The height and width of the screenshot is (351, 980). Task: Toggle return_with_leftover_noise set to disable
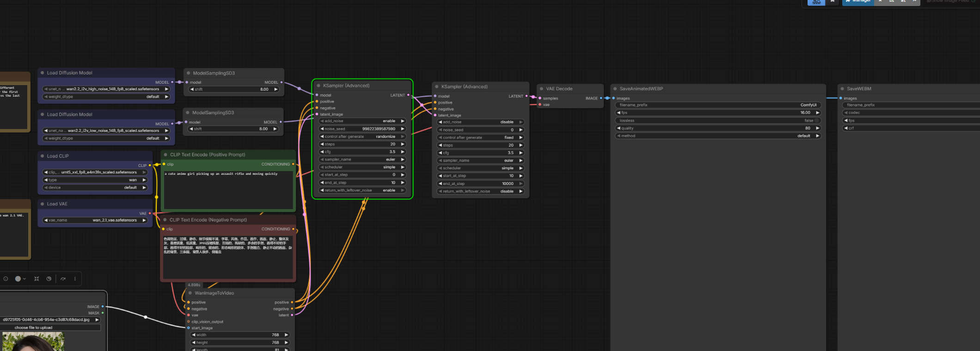pyautogui.click(x=481, y=191)
